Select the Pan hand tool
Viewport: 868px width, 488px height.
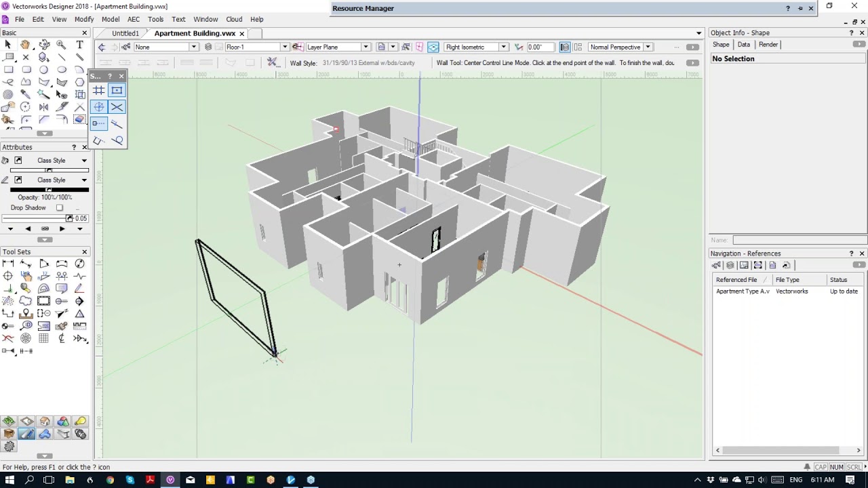[x=25, y=44]
